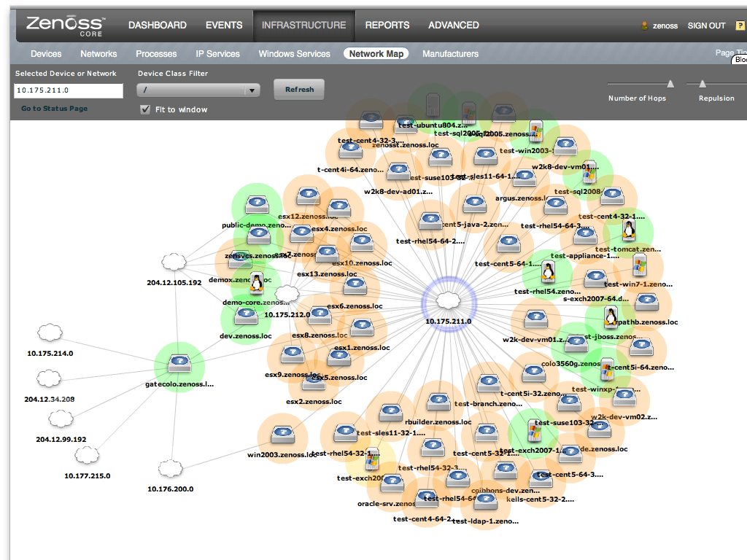The image size is (747, 560).
Task: Toggle the Fit to window checkbox
Action: [145, 109]
